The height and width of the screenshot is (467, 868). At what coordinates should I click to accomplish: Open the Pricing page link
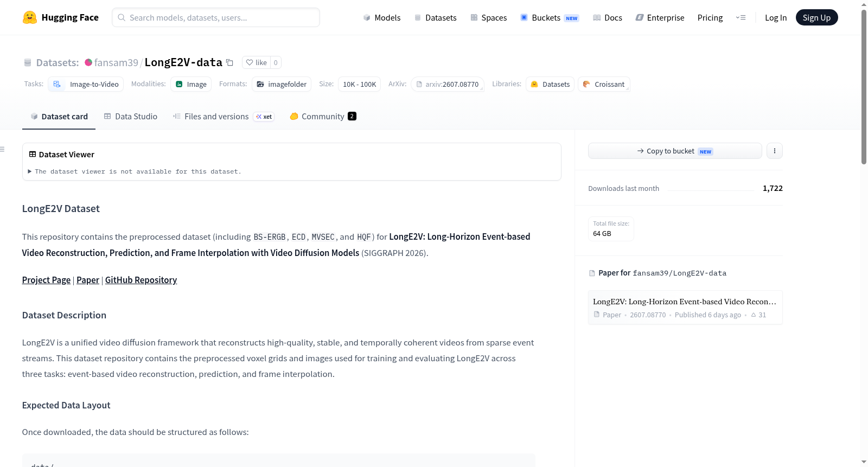pyautogui.click(x=710, y=18)
